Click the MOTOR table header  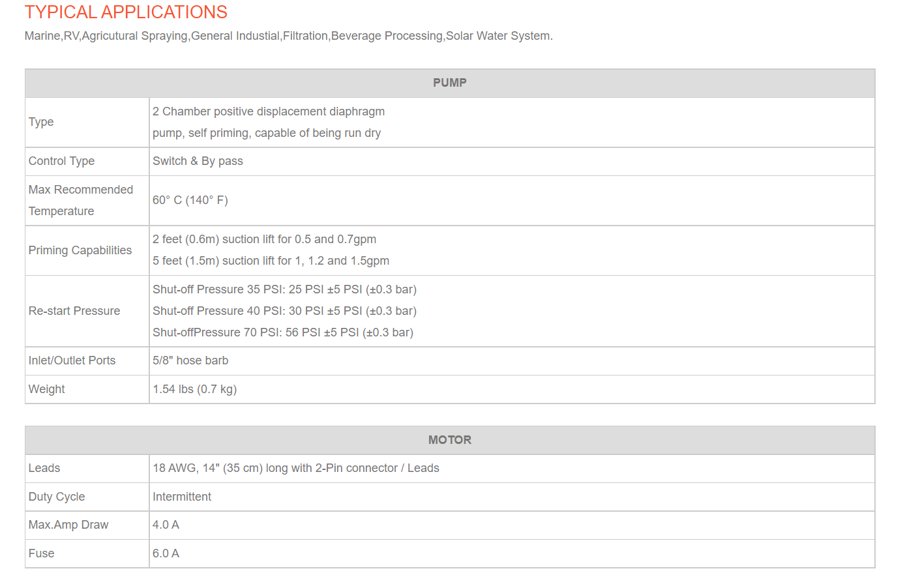pyautogui.click(x=450, y=440)
